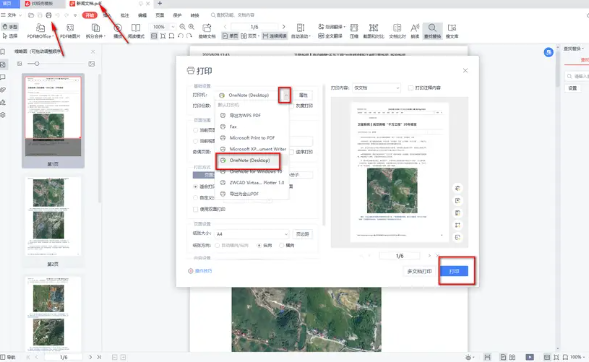
Task: Click the comment icon in left sidebar
Action: [3, 77]
